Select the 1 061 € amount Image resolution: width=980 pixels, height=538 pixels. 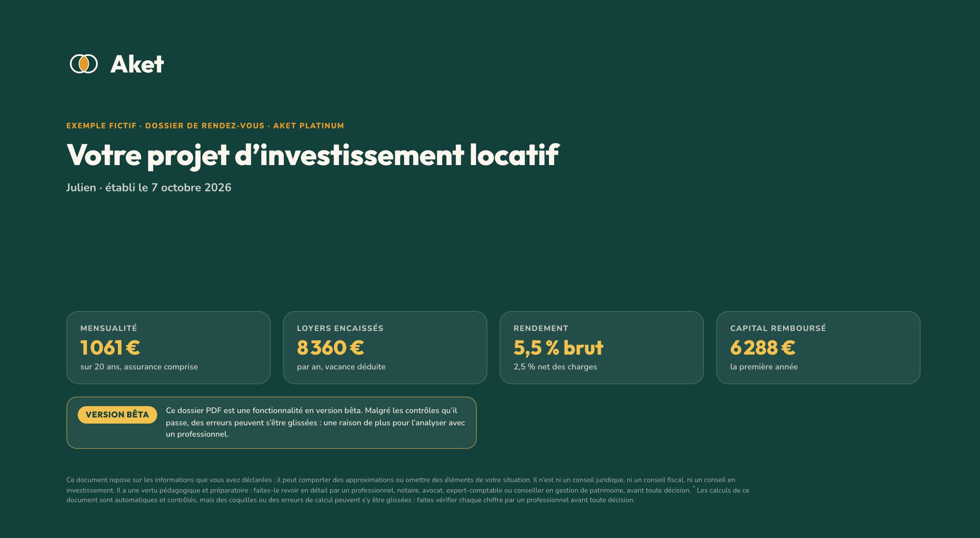point(110,348)
